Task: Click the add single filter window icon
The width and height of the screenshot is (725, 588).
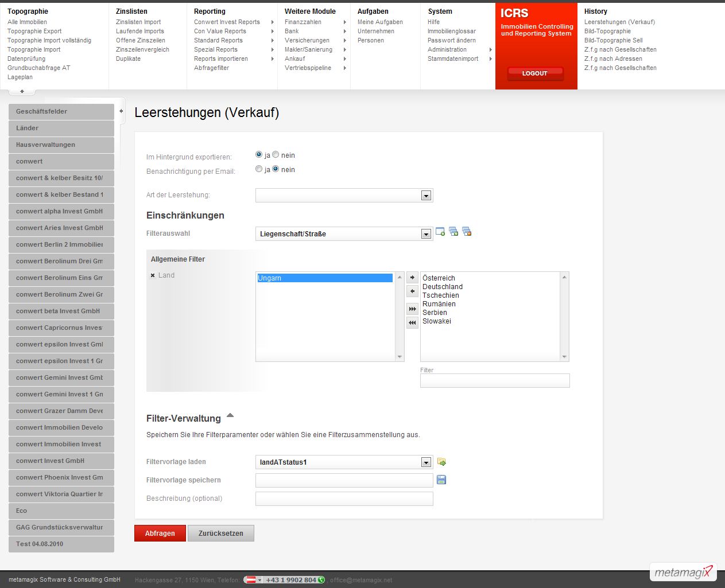Action: click(x=440, y=232)
